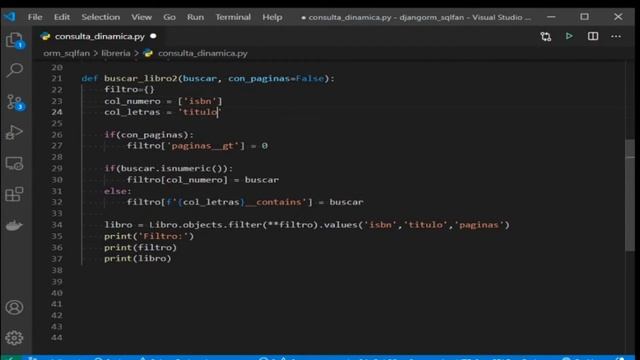
Task: Click line number 21 in the gutter
Action: point(57,78)
